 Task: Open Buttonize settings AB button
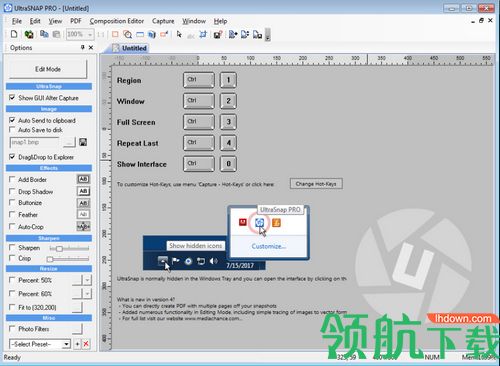point(83,203)
